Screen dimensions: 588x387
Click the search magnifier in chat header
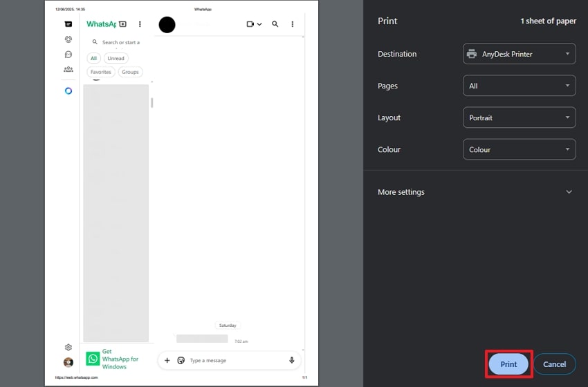click(x=275, y=24)
